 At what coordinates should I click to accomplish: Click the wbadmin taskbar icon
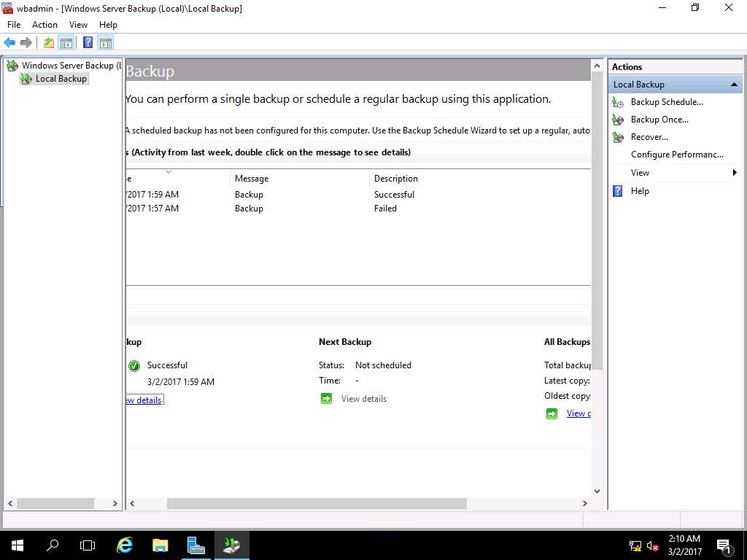click(x=231, y=545)
